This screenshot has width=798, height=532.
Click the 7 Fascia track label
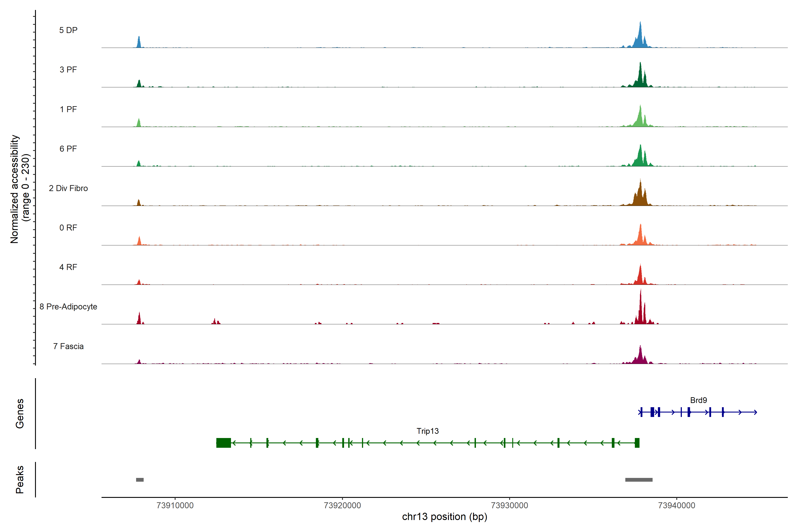coord(68,346)
